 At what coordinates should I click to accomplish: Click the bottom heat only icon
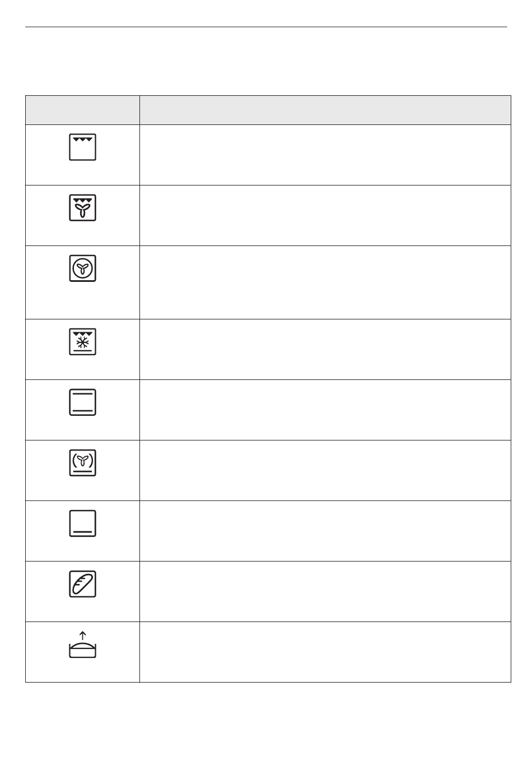82,523
